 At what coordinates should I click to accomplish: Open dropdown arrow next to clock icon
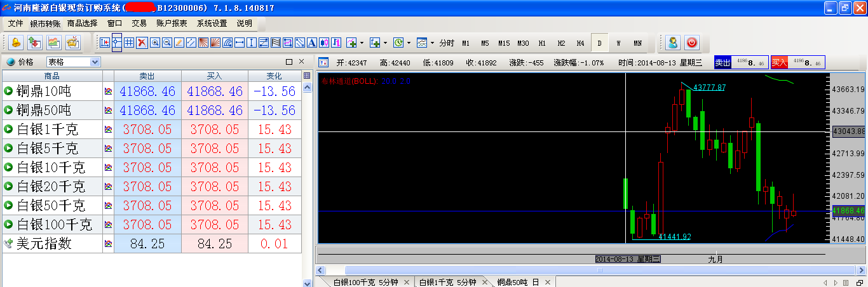click(409, 43)
